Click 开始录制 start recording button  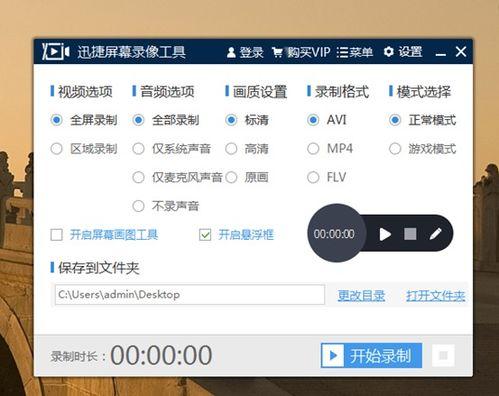coord(371,356)
